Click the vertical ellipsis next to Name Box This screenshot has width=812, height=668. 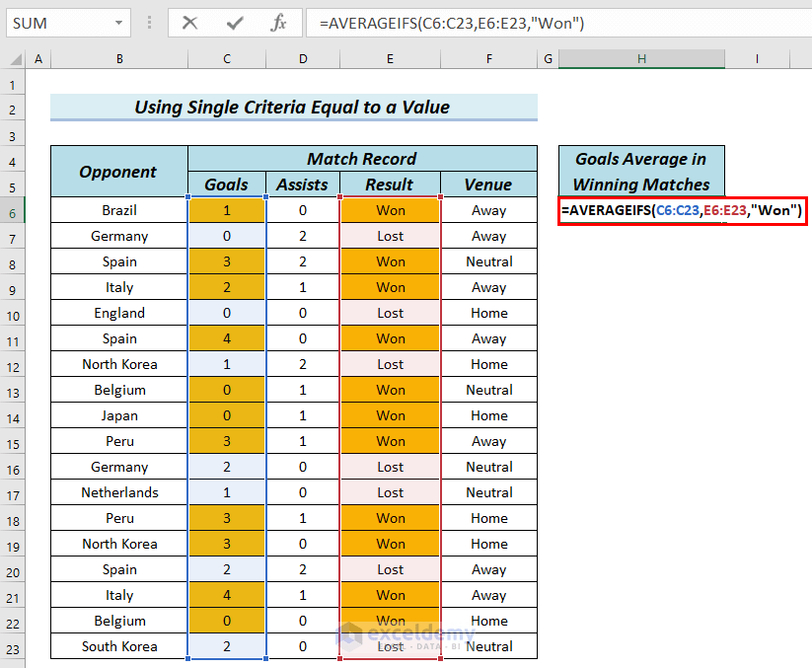[148, 23]
